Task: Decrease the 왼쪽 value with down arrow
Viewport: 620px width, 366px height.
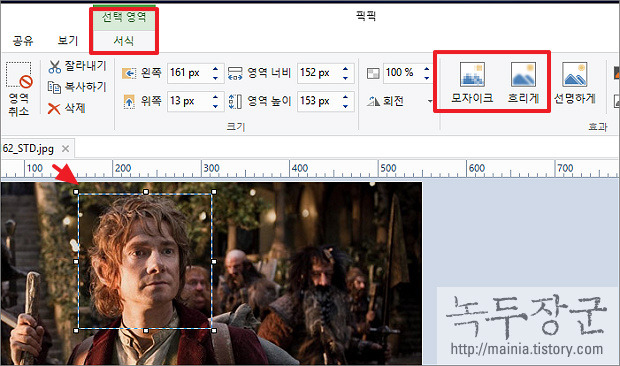Action: (215, 78)
